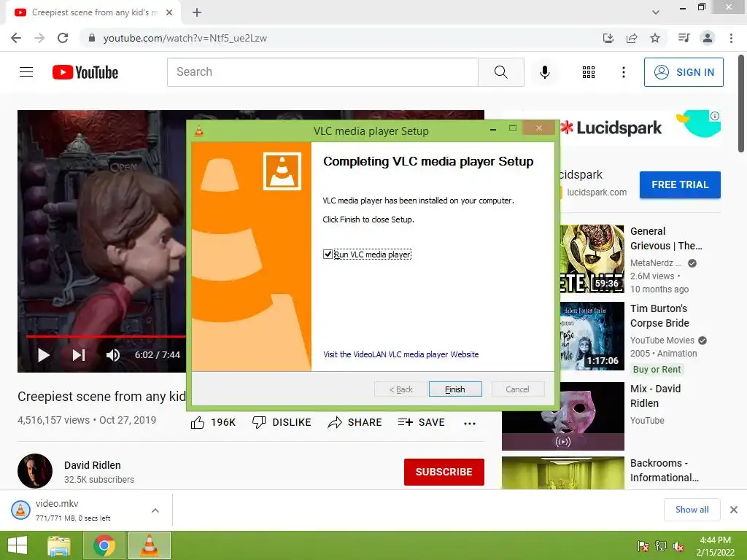Click Finish in VLC Setup
Viewport: 747px width, 560px height.
tap(455, 389)
